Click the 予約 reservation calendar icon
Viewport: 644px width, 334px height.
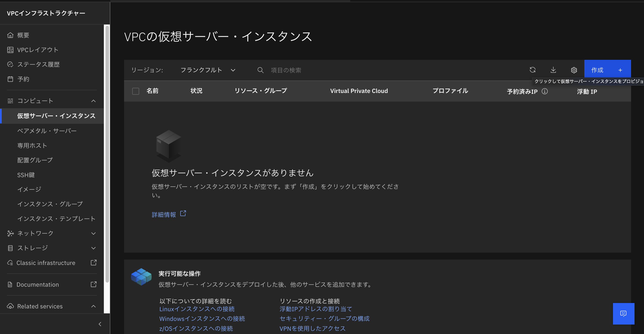click(x=10, y=79)
